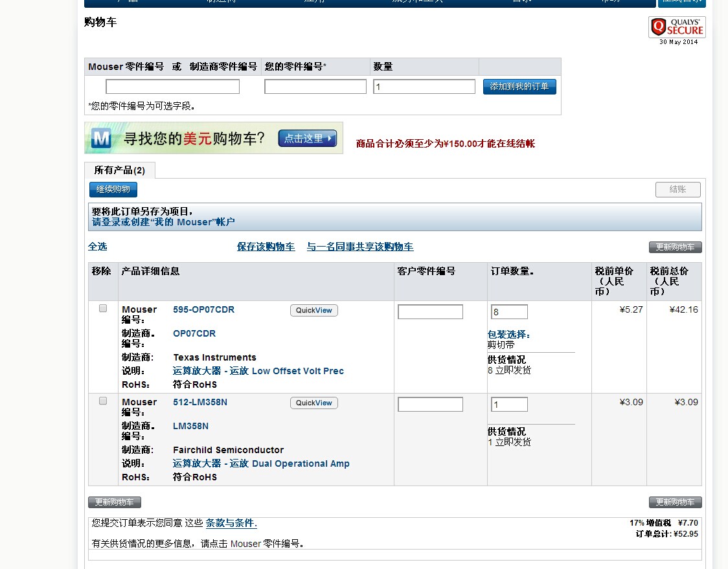The height and width of the screenshot is (569, 728).
Task: Click the Mouser M logo in banner
Action: (101, 139)
